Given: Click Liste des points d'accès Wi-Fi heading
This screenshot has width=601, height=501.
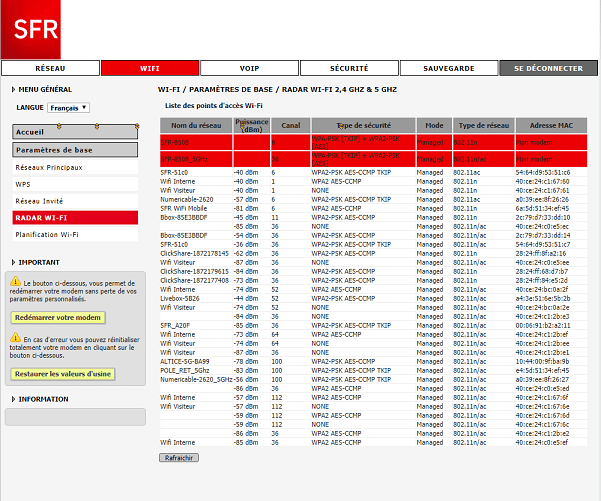Looking at the screenshot, I should pos(213,105).
